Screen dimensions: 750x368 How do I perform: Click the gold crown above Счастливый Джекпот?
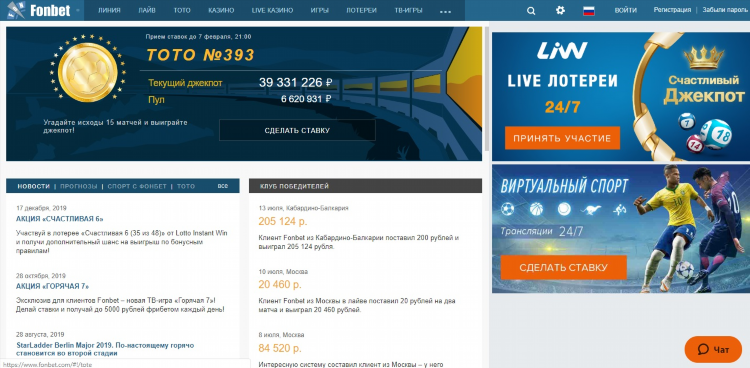coord(704,57)
